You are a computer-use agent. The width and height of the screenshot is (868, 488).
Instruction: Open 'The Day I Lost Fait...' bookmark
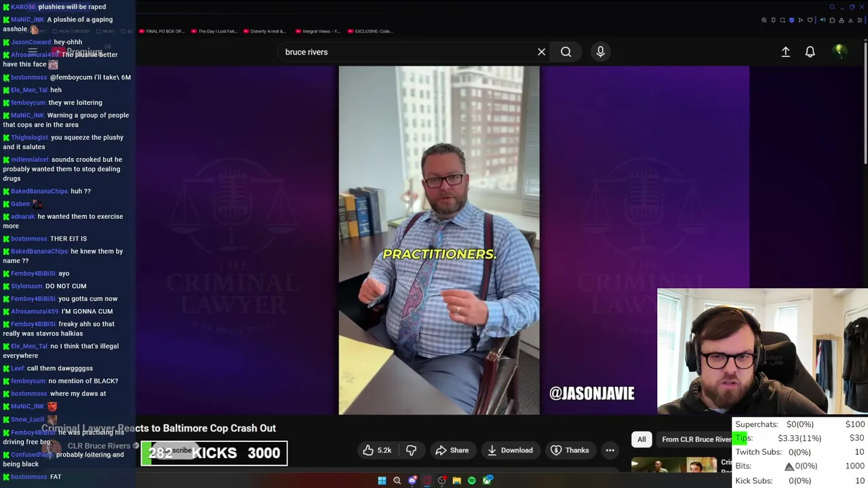[x=214, y=31]
